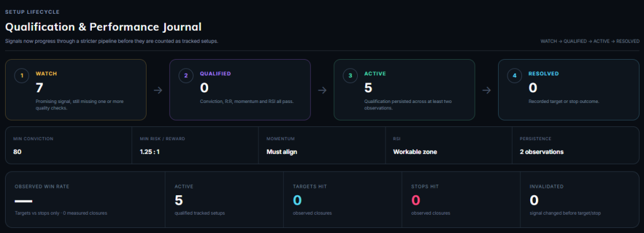Click the Qualified card's count value 0
Viewport: 644px width, 233px height.
[x=204, y=88]
